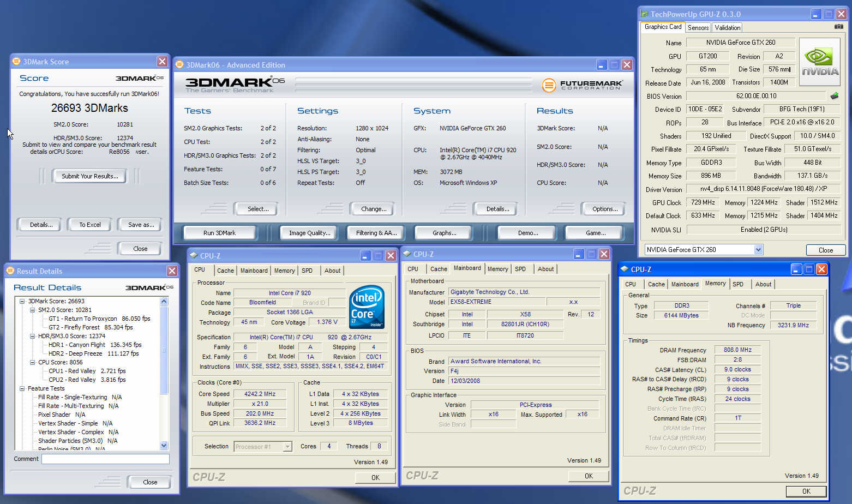This screenshot has width=852, height=504.
Task: Click Change... under Settings
Action: (x=374, y=209)
